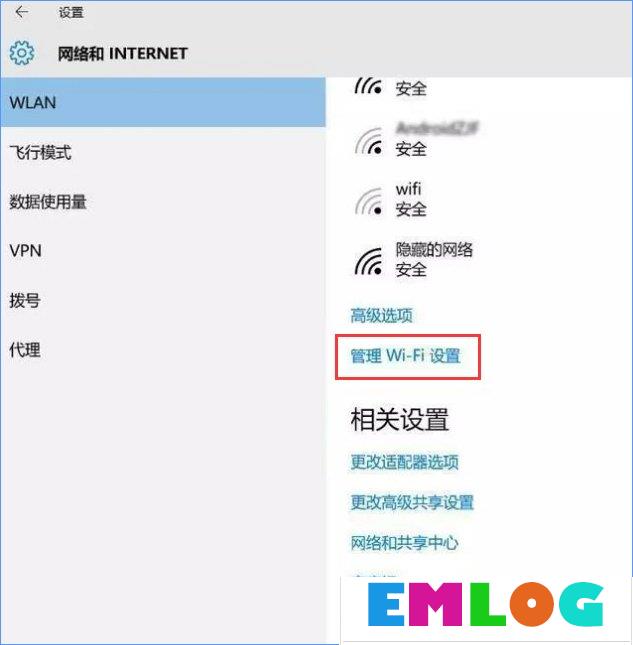Select the wifi network signal icon
Screen dimensions: 633x645
click(369, 201)
